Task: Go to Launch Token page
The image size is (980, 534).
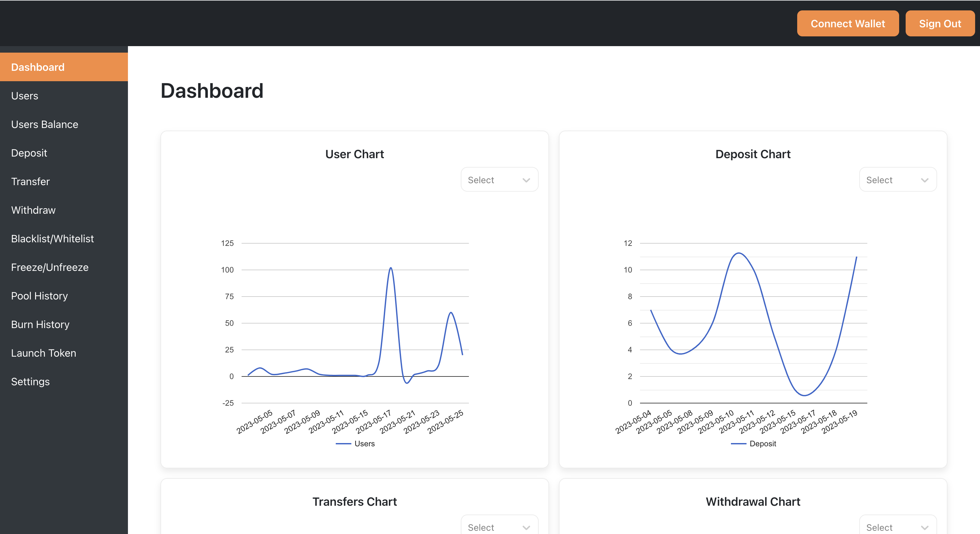Action: pyautogui.click(x=44, y=353)
